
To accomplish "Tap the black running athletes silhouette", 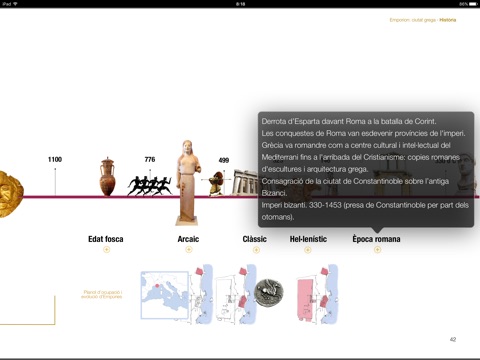I will (150, 186).
